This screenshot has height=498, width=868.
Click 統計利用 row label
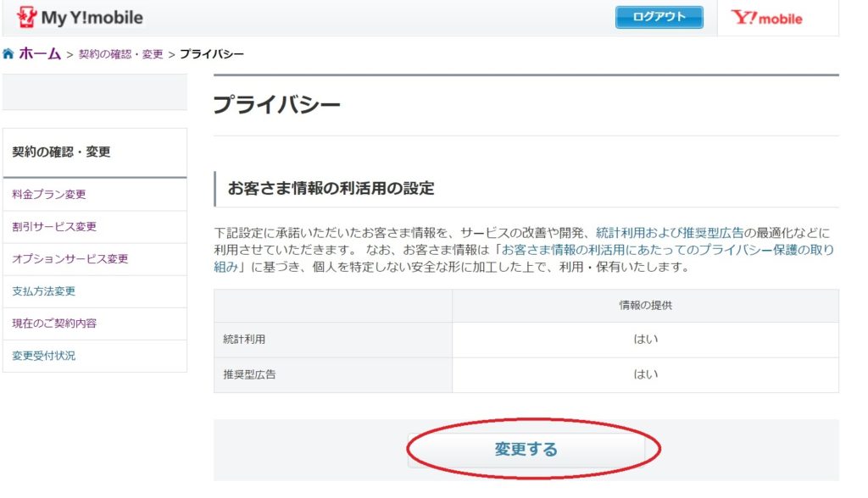244,339
